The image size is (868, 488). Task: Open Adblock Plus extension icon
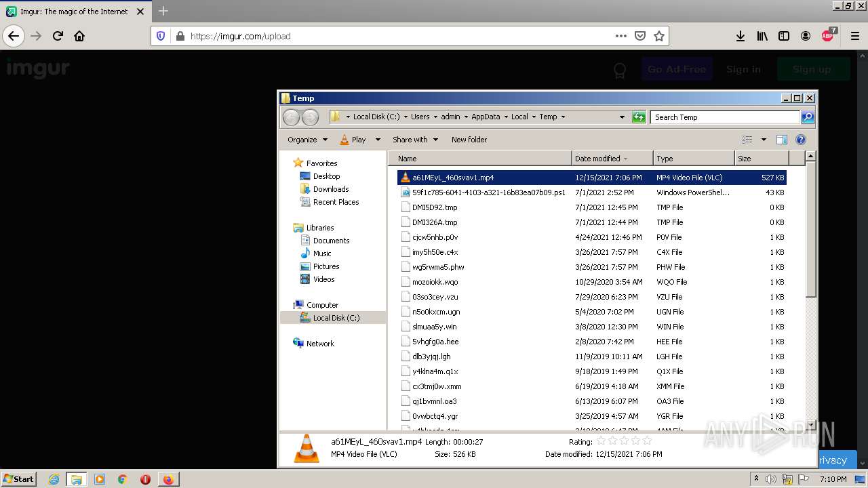coord(828,35)
